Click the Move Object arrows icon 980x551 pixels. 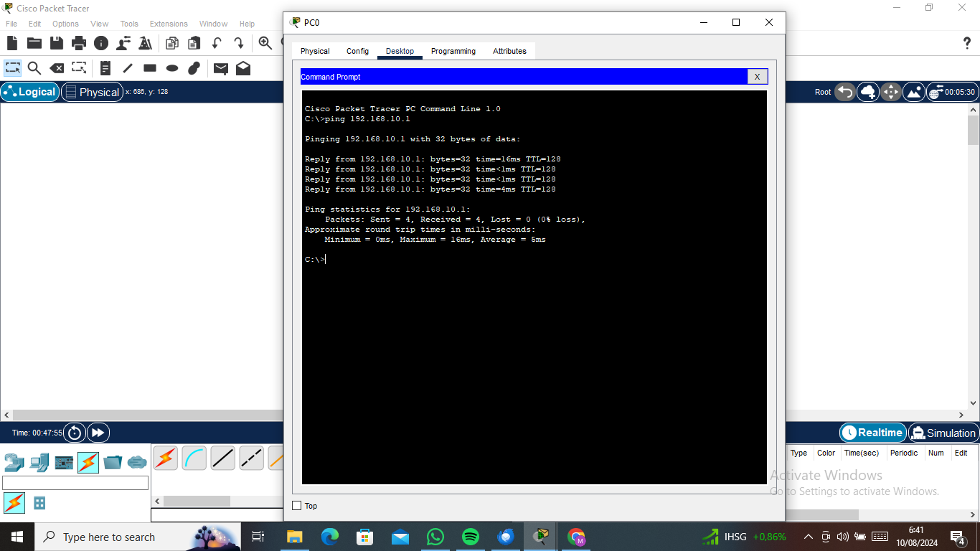click(x=891, y=92)
